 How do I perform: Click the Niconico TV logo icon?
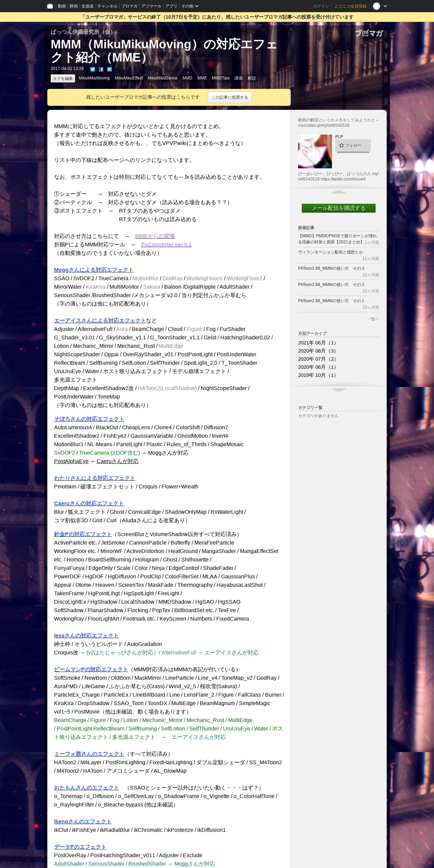[x=50, y=6]
